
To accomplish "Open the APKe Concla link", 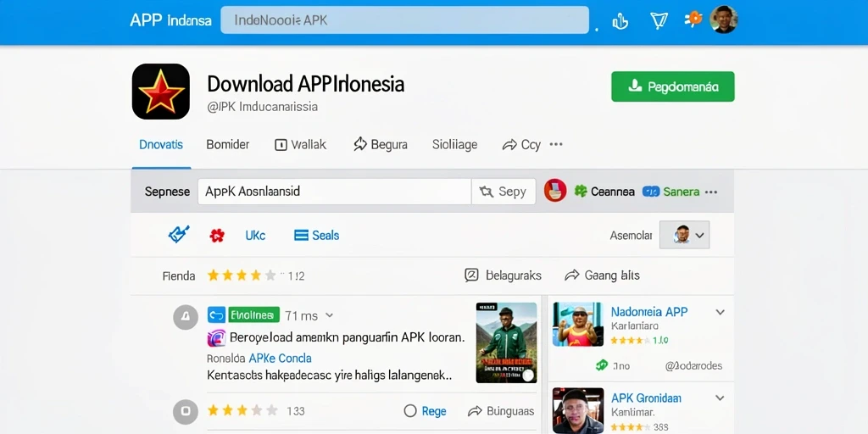I will [x=280, y=359].
